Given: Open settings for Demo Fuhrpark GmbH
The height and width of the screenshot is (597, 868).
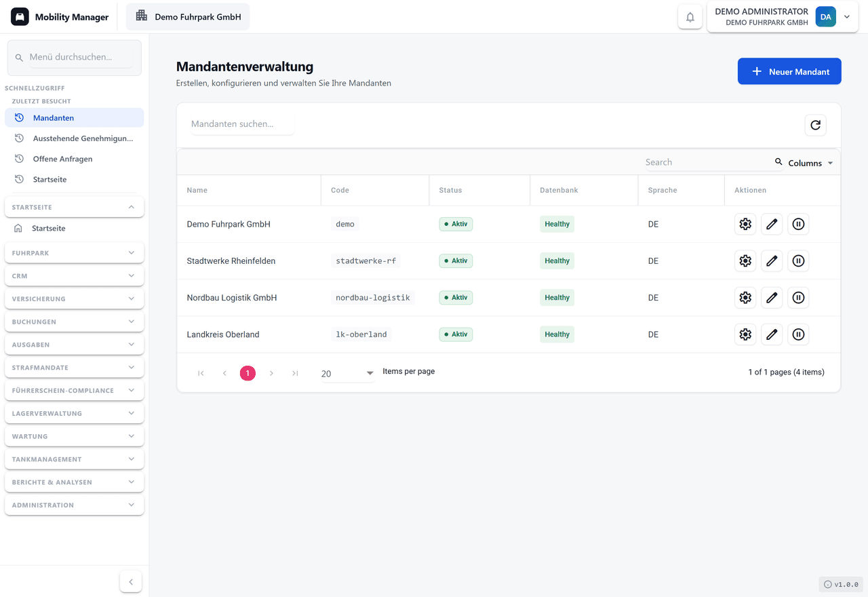Looking at the screenshot, I should (x=745, y=224).
